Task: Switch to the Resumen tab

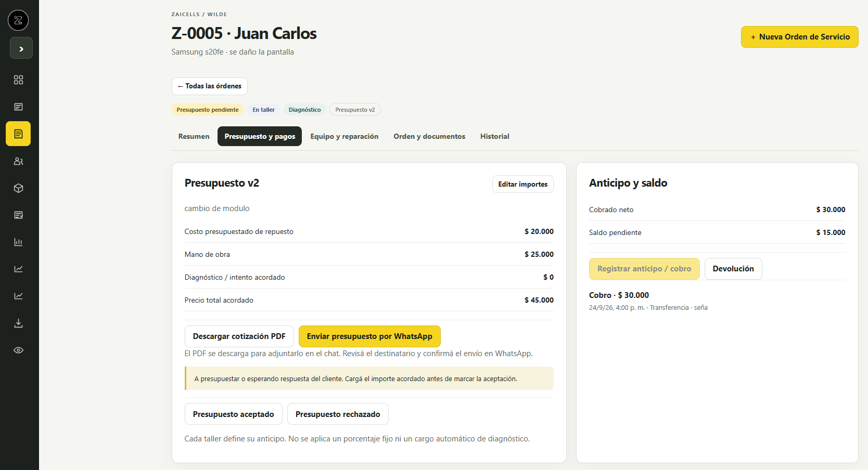Action: coord(194,136)
